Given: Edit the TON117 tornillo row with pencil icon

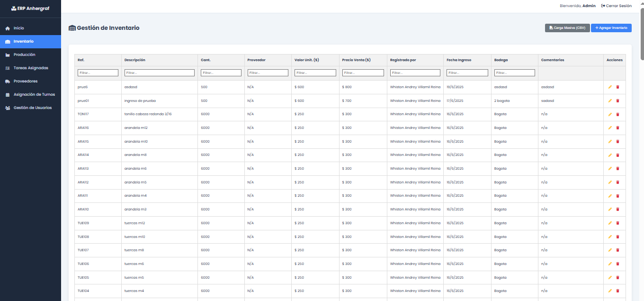Looking at the screenshot, I should coord(610,114).
